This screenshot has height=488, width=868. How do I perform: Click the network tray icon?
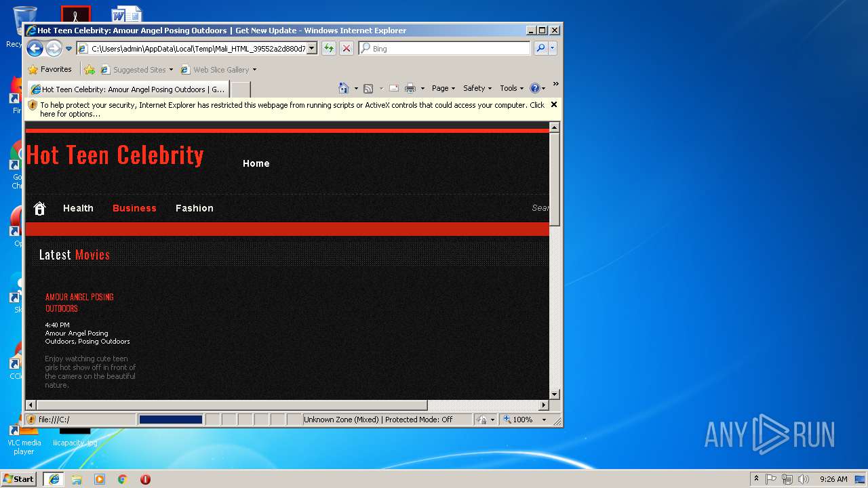[787, 479]
